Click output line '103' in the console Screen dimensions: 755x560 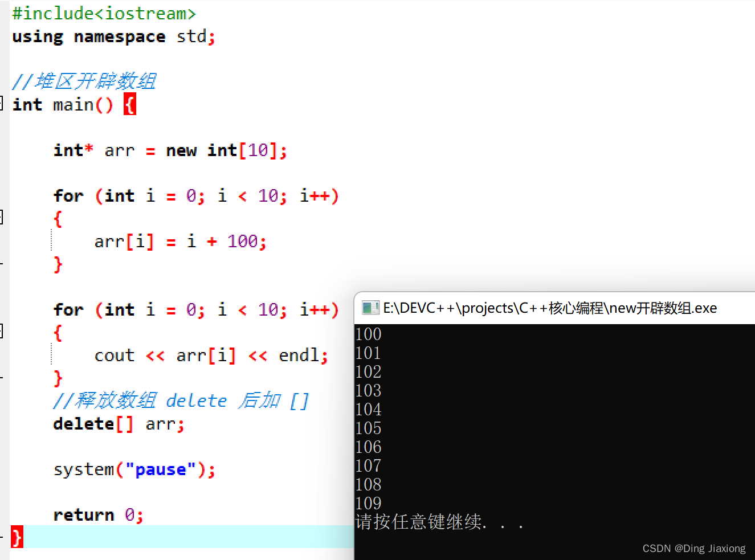pyautogui.click(x=368, y=390)
